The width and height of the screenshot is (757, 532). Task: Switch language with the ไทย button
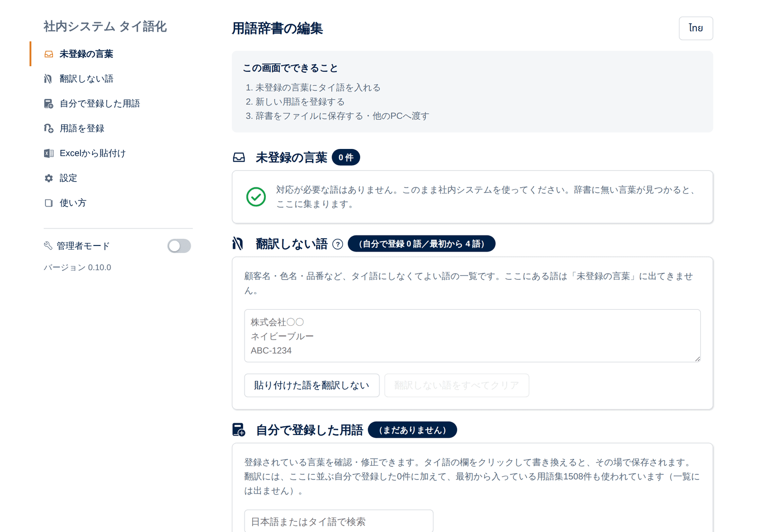(696, 28)
